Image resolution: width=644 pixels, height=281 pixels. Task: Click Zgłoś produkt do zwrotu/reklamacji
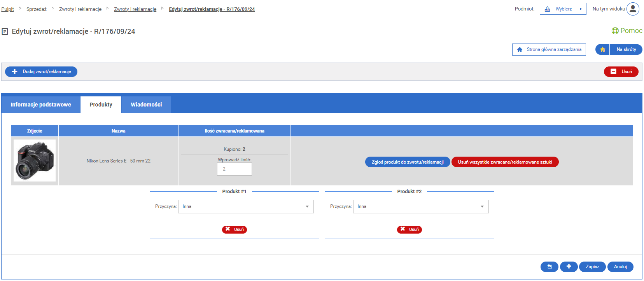pos(407,162)
